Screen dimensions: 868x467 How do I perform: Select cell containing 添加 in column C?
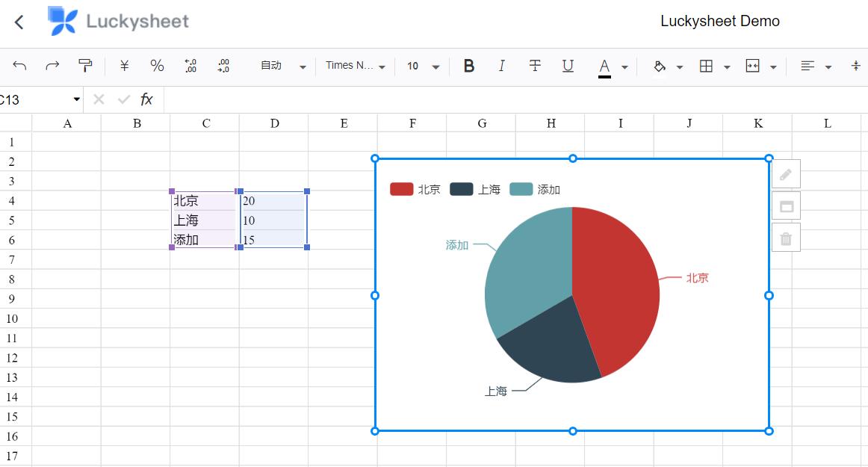tap(204, 240)
